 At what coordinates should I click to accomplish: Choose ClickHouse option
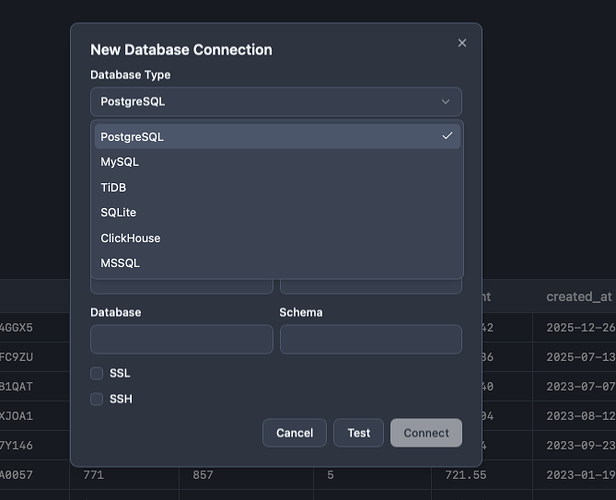coord(130,238)
